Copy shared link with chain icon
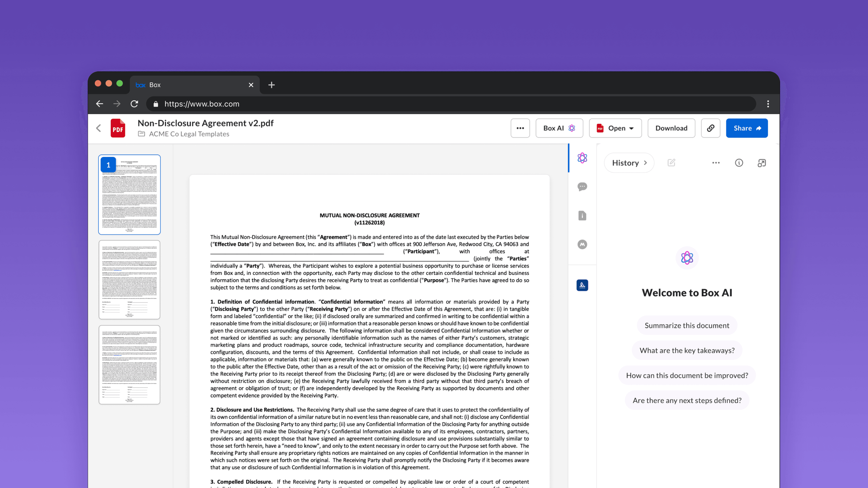The width and height of the screenshot is (868, 488). (710, 128)
